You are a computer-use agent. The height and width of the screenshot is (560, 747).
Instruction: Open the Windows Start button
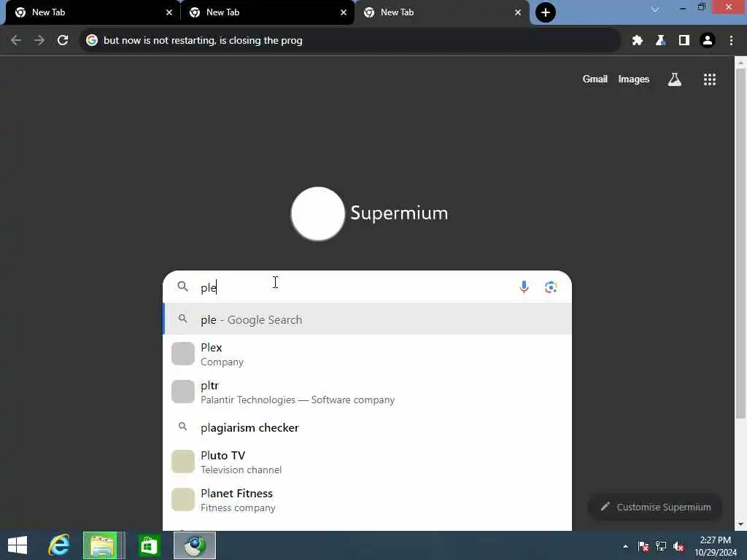tap(18, 545)
